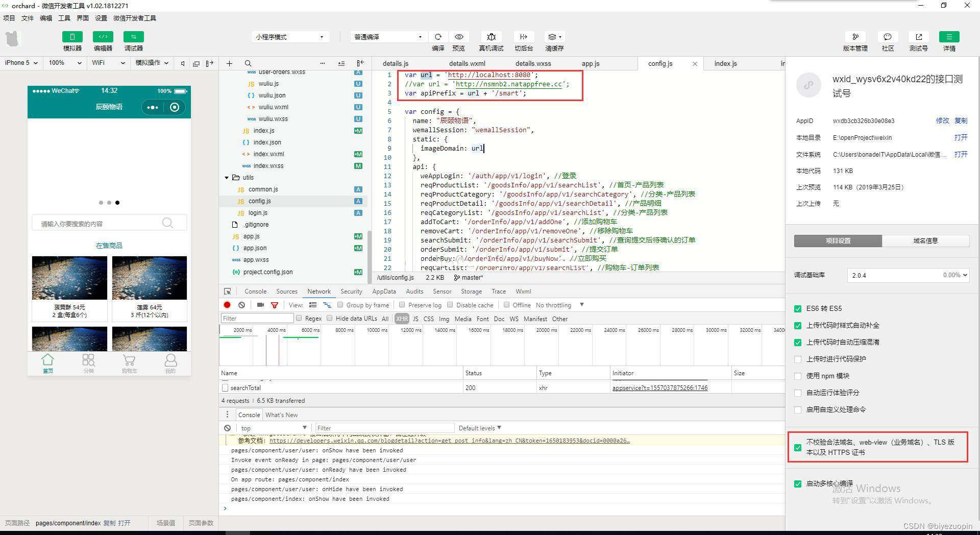Enable the ES6 转 ES5 checkbox

pyautogui.click(x=798, y=308)
